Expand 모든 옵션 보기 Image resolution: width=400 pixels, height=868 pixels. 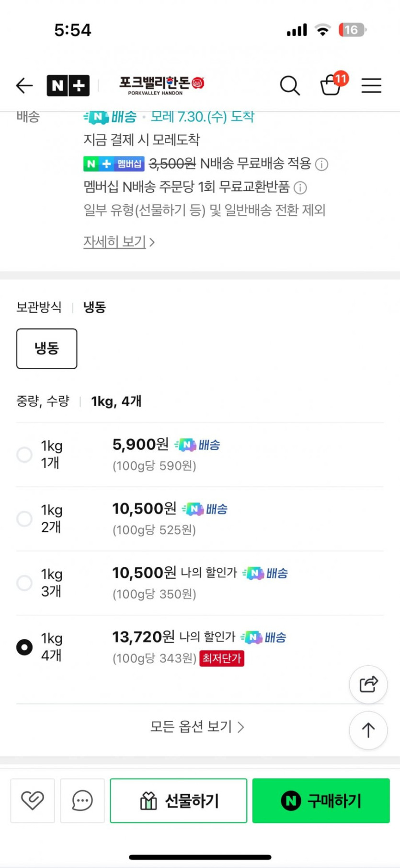point(197,727)
